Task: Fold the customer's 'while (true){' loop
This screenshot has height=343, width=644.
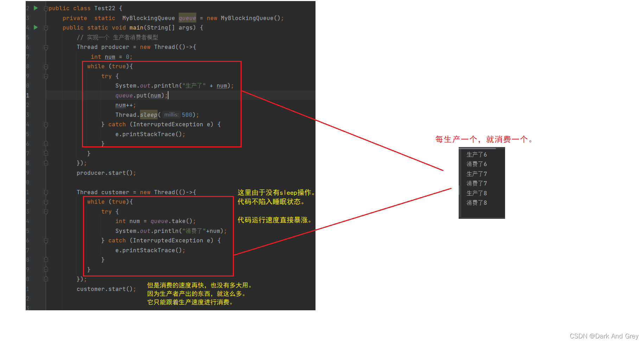Action: [x=46, y=202]
